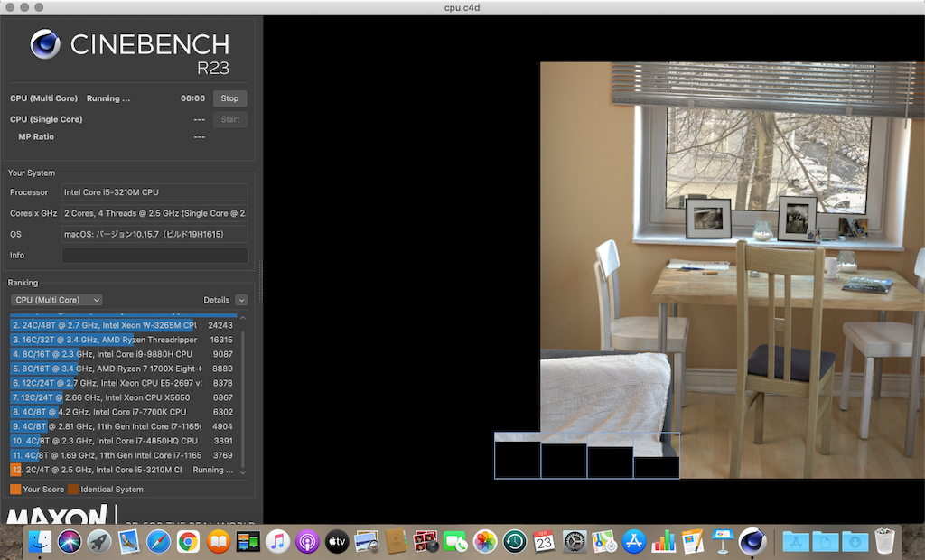This screenshot has height=560, width=925.
Task: Open Google Chrome from the dock
Action: [188, 541]
